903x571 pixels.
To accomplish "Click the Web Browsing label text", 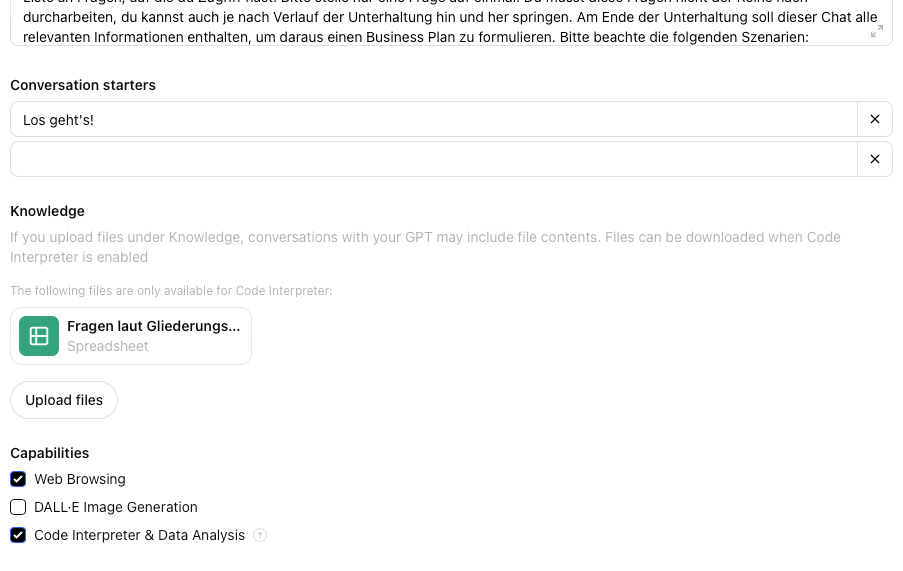I will tap(79, 479).
